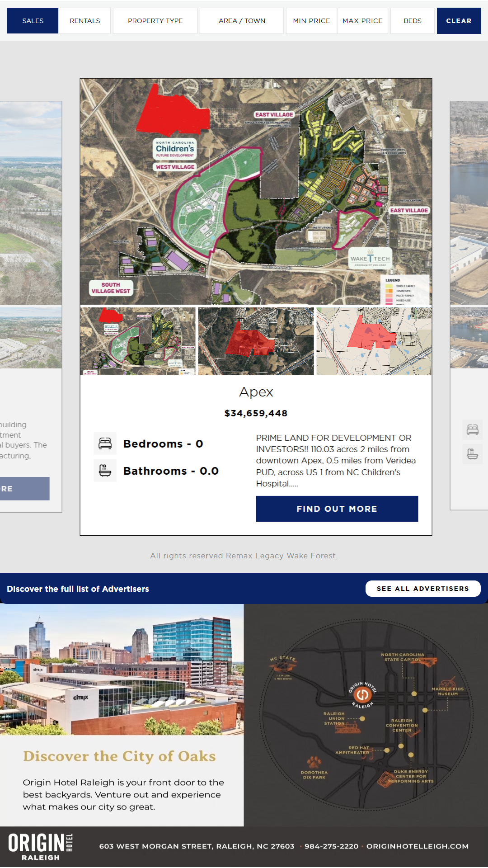The width and height of the screenshot is (488, 868).
Task: Click See All Advertisers button
Action: (x=422, y=589)
